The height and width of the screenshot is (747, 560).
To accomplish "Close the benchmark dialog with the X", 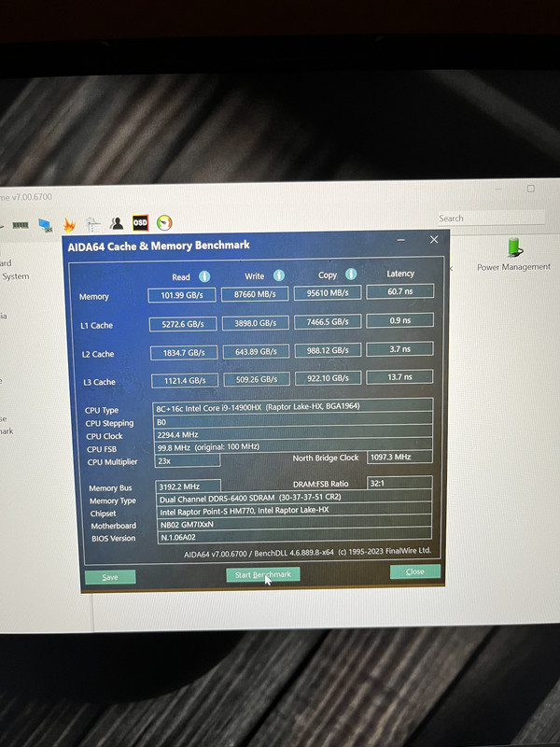I will point(434,240).
